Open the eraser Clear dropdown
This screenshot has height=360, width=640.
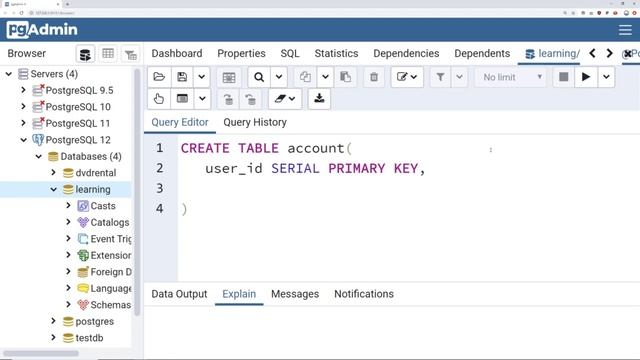pos(285,98)
